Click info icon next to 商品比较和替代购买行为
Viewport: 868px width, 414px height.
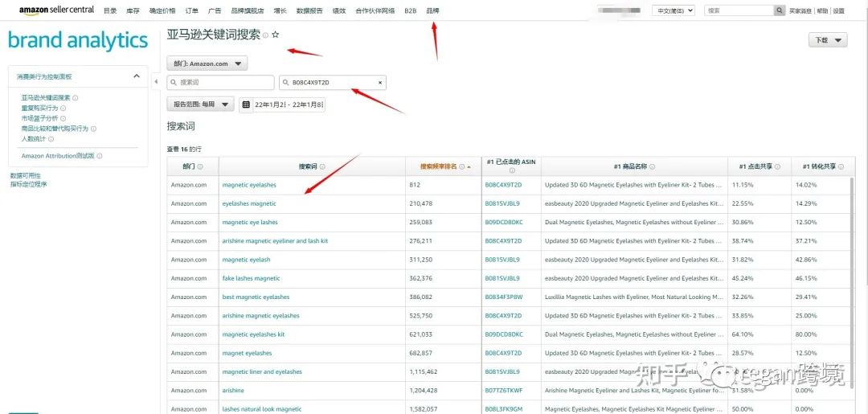tap(93, 129)
